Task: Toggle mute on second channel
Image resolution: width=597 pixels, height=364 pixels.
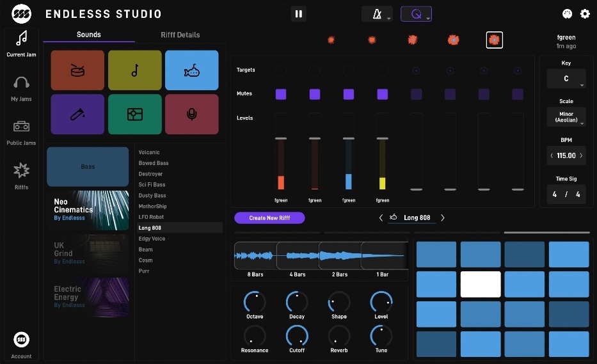Action: 315,94
